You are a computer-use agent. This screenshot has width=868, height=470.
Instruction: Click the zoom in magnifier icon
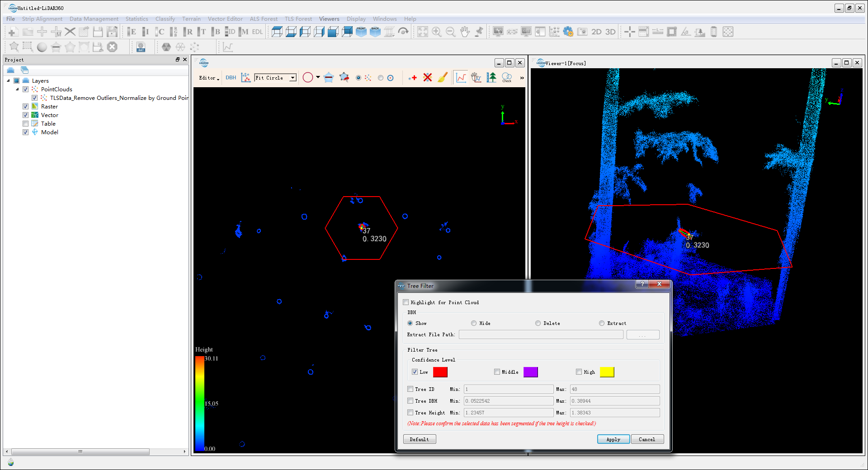437,32
